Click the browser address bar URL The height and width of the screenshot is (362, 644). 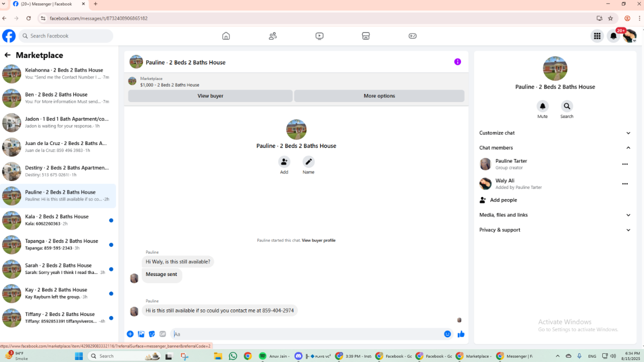(x=98, y=18)
